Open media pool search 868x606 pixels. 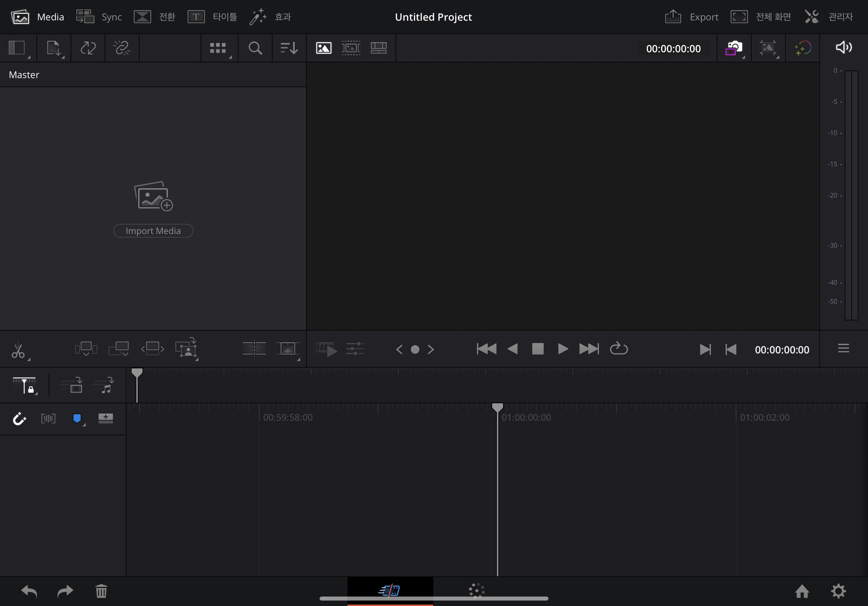click(255, 48)
